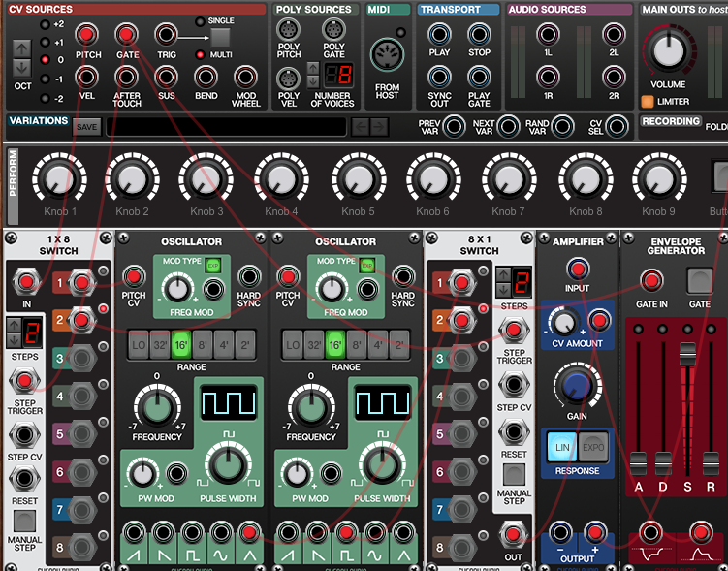This screenshot has width=728, height=571.
Task: Select second oscillator's 4' range
Action: tap(378, 345)
